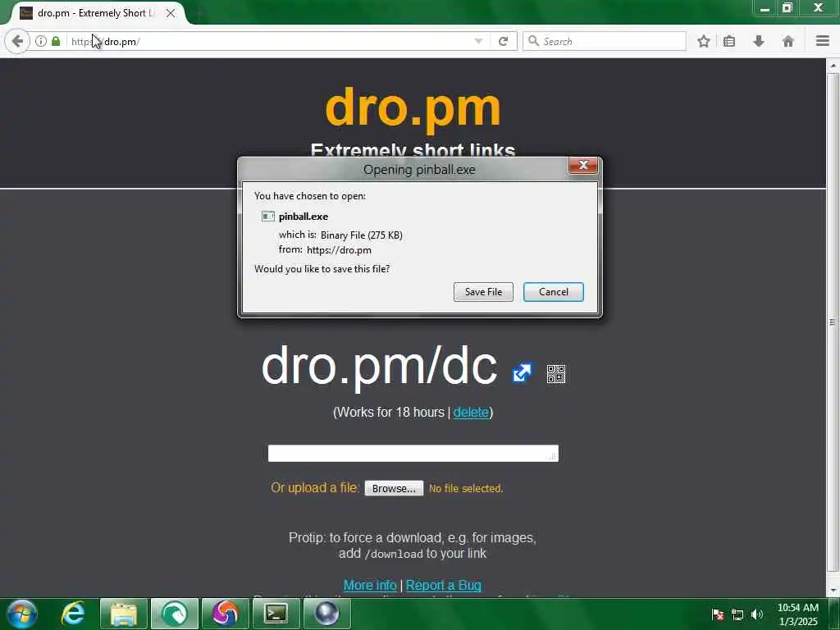Image resolution: width=840 pixels, height=630 pixels.
Task: Click the white link input text box
Action: coord(413,453)
